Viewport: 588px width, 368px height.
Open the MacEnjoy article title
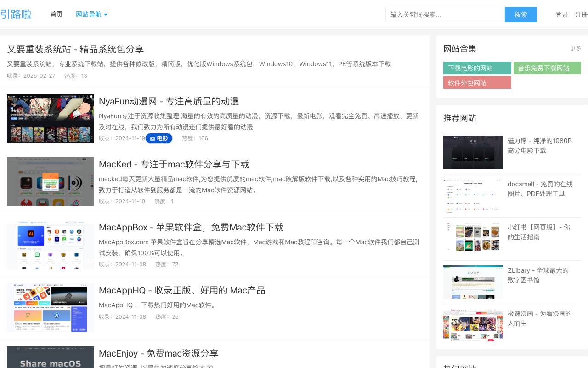tap(158, 353)
